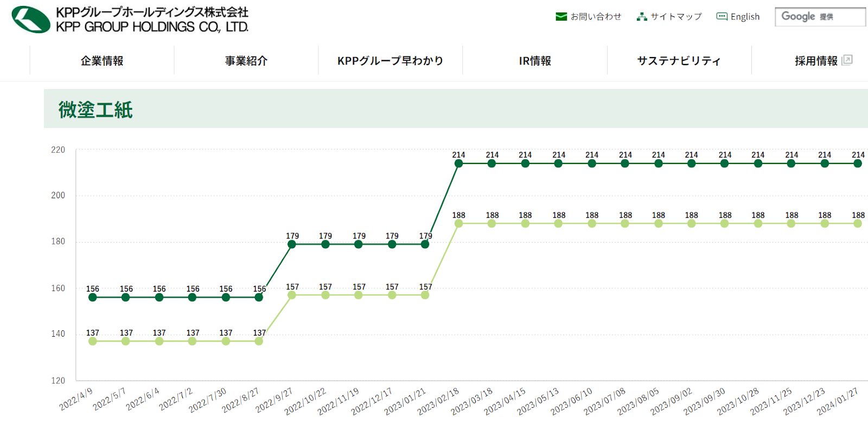Viewport: 868px width, 441px height.
Task: Click the 2023/02/18 axis date label
Action: pos(438,401)
